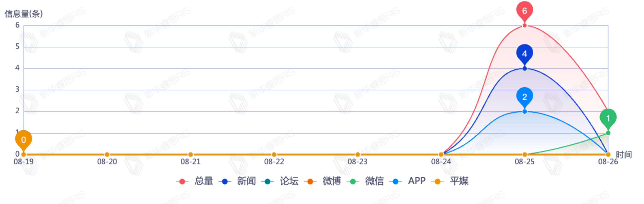Toggle the APP legend entry
The image size is (644, 204).
click(x=408, y=181)
